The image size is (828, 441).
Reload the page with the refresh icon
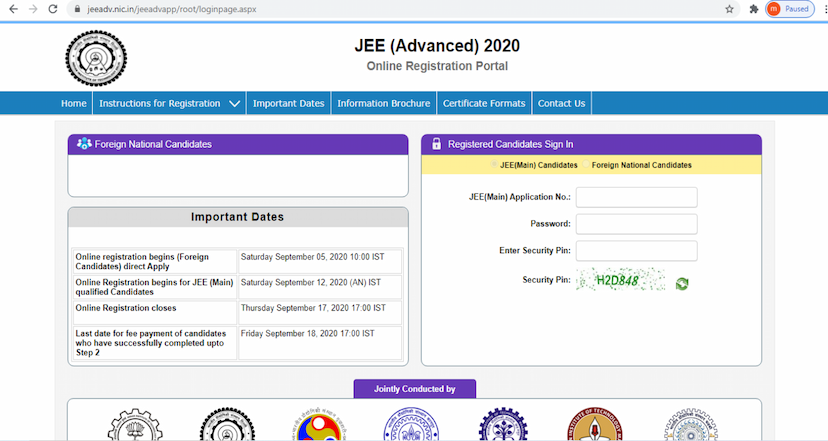tap(53, 9)
